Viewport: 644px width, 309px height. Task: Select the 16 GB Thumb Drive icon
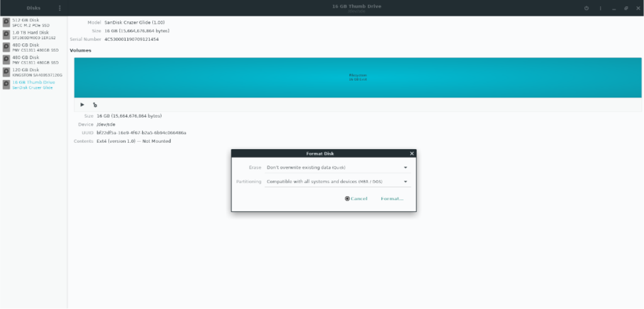click(x=6, y=85)
